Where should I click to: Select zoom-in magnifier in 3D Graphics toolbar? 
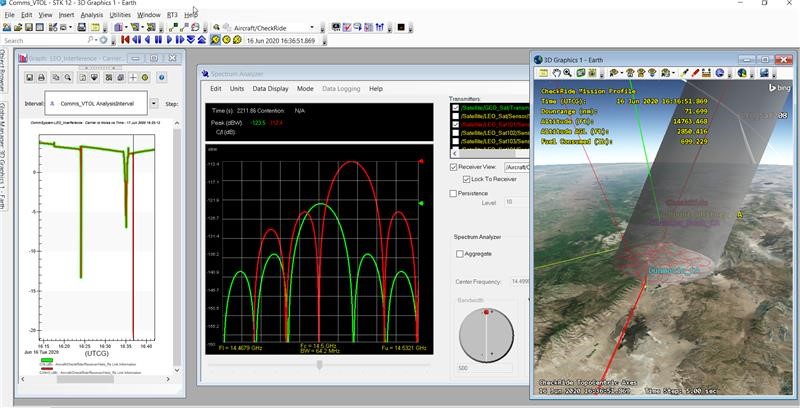[x=567, y=73]
